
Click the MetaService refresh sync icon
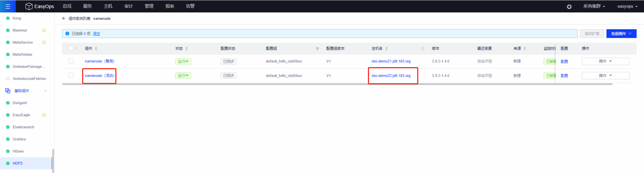(44, 42)
